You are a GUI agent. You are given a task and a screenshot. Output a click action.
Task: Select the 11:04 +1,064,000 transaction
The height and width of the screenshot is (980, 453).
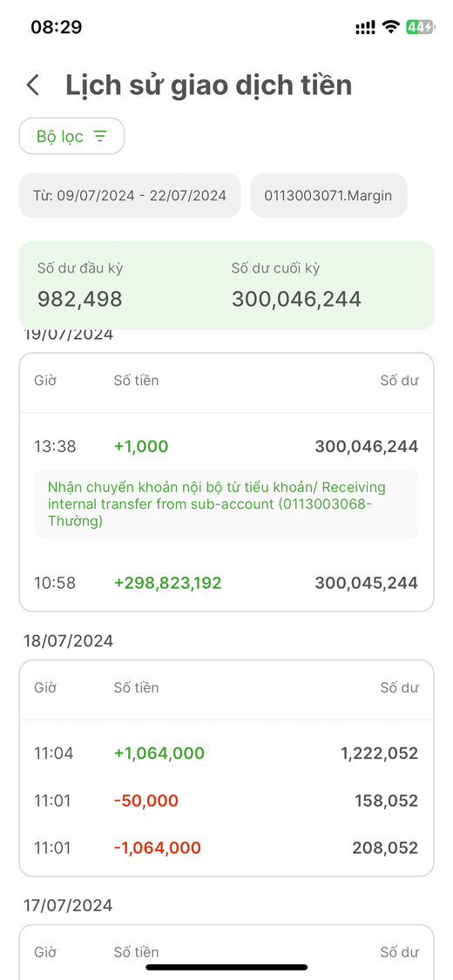pyautogui.click(x=226, y=754)
